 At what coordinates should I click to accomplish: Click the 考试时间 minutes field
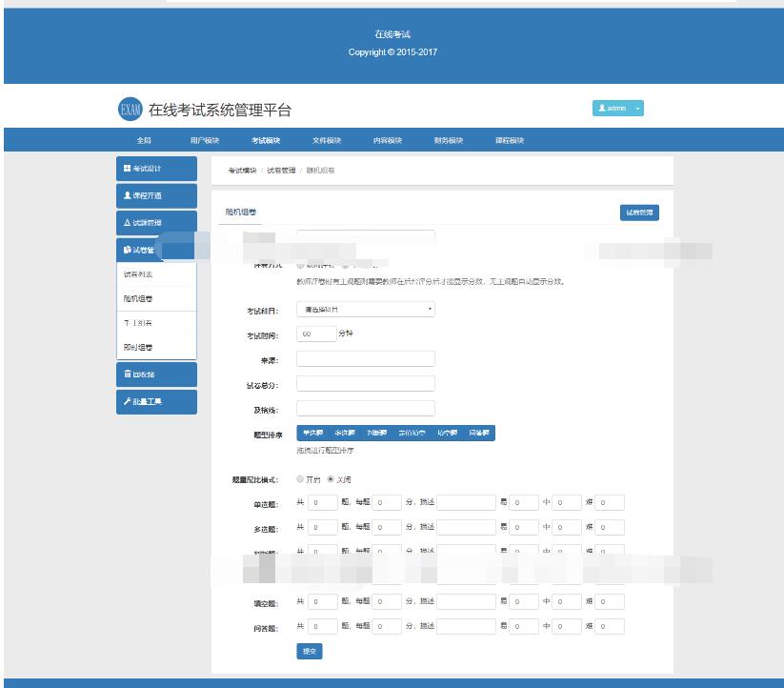click(x=316, y=334)
